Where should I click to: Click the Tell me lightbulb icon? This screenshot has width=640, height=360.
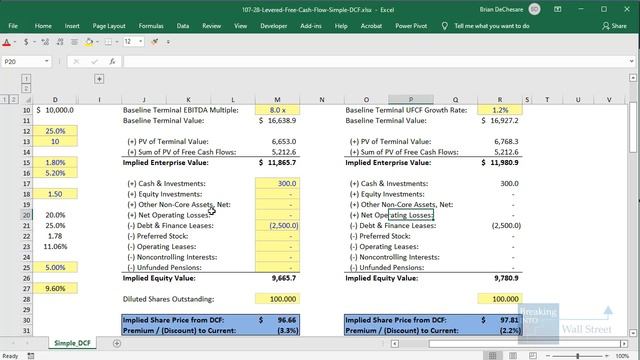pos(444,26)
